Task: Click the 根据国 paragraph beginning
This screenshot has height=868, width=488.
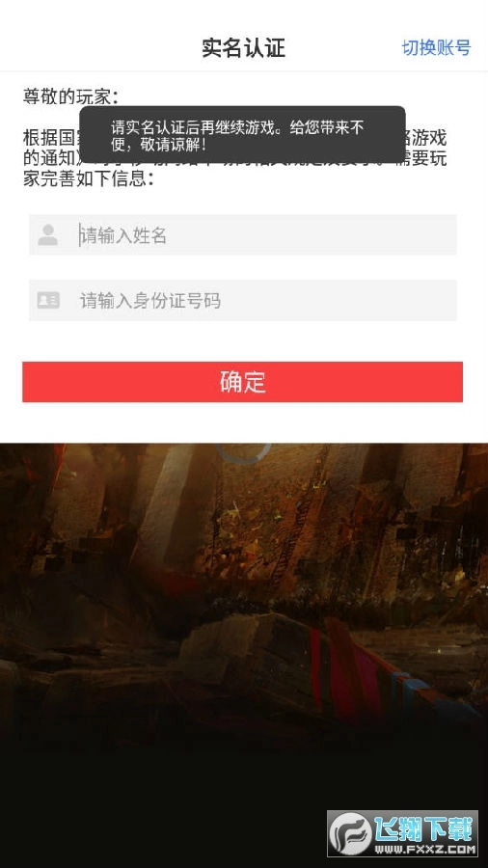Action: coord(51,137)
